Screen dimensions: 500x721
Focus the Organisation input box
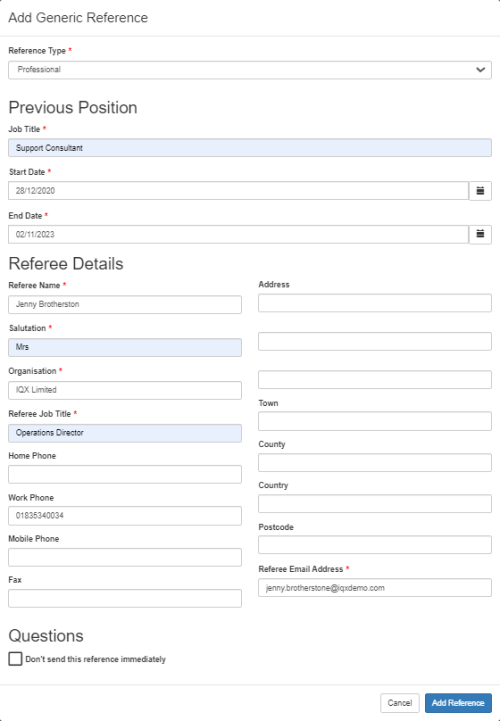pos(125,390)
